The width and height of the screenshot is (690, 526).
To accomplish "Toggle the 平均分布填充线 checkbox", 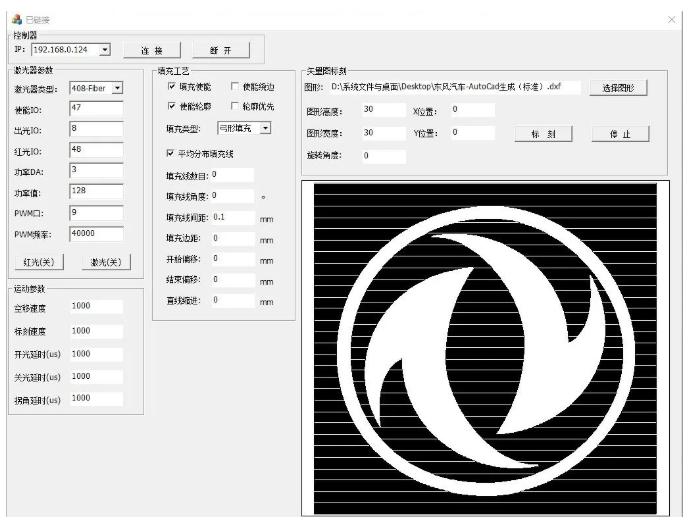I will [x=170, y=153].
